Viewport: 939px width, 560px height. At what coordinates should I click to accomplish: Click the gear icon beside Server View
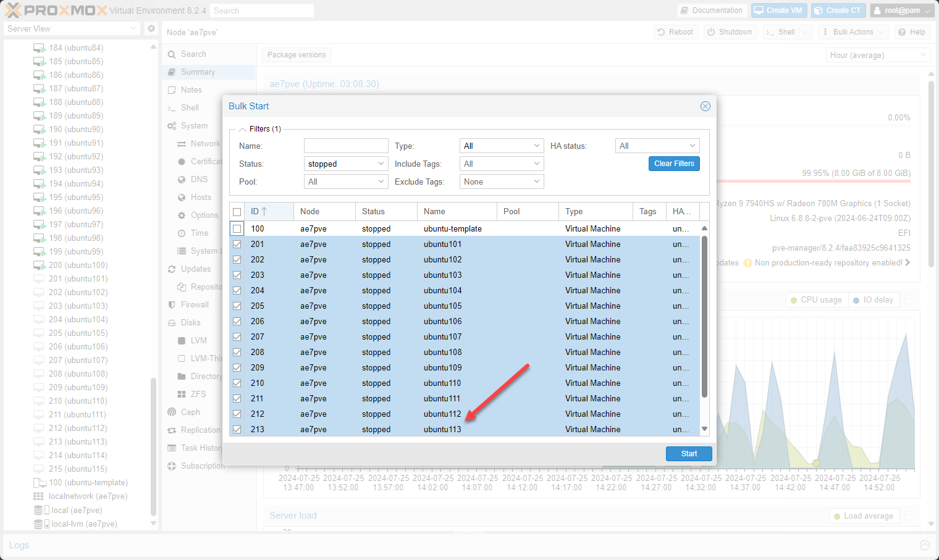[x=151, y=28]
